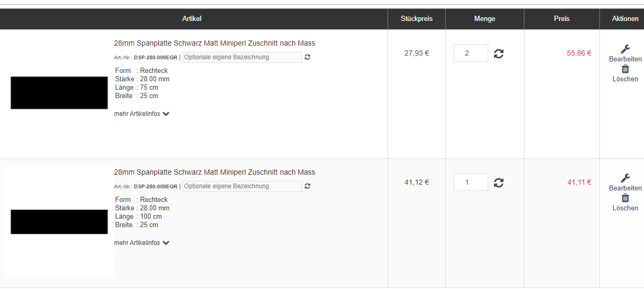Open first Spanplatte Schwarz Matt product title
Image resolution: width=644 pixels, height=289 pixels.
click(214, 43)
